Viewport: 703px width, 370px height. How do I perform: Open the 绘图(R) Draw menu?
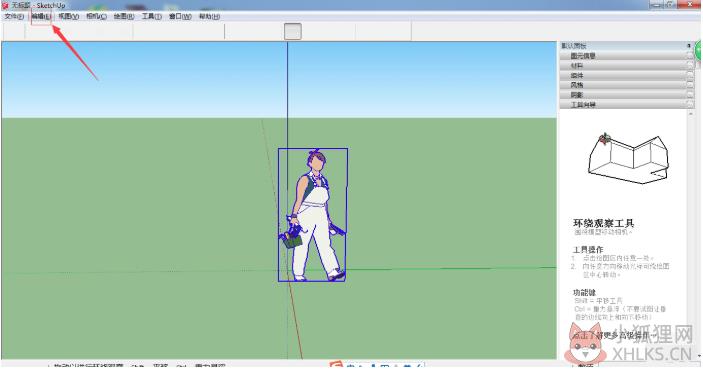click(124, 17)
